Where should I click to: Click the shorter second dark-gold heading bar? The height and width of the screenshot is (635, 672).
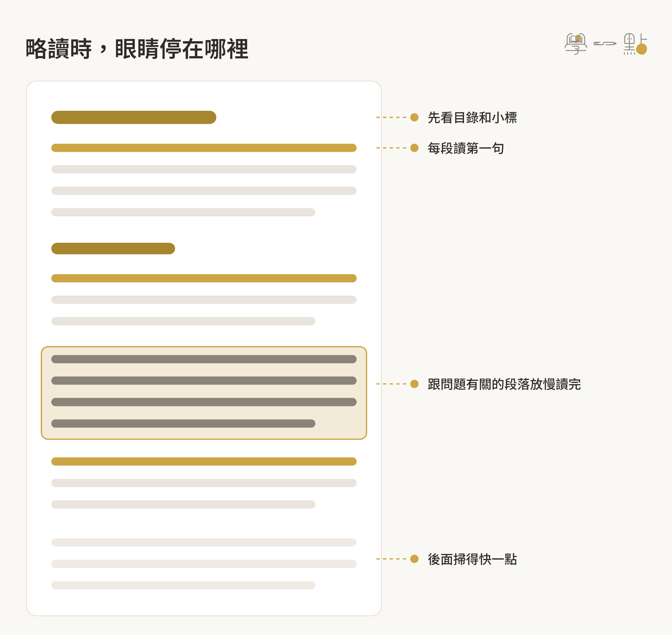pyautogui.click(x=113, y=248)
